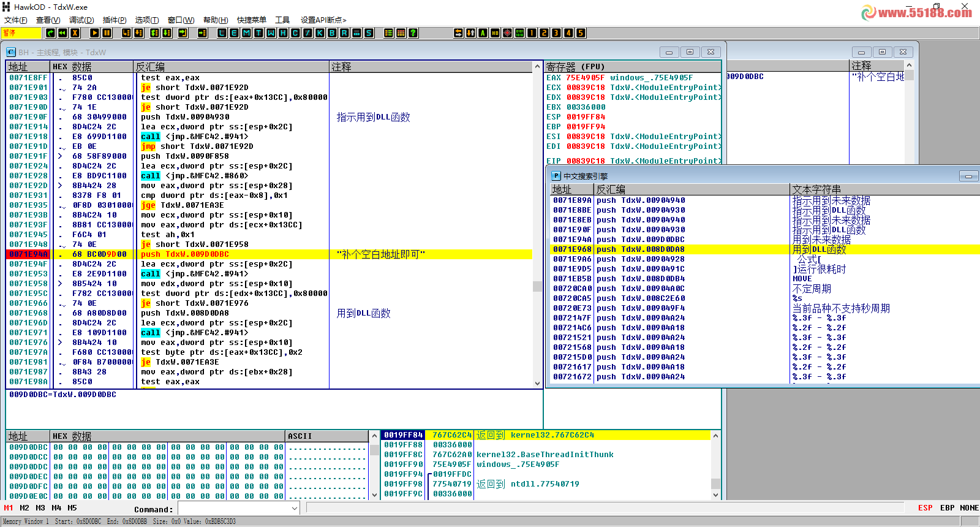Image resolution: width=980 pixels, height=527 pixels.
Task: Open Threads window with T icon
Action: 258,33
